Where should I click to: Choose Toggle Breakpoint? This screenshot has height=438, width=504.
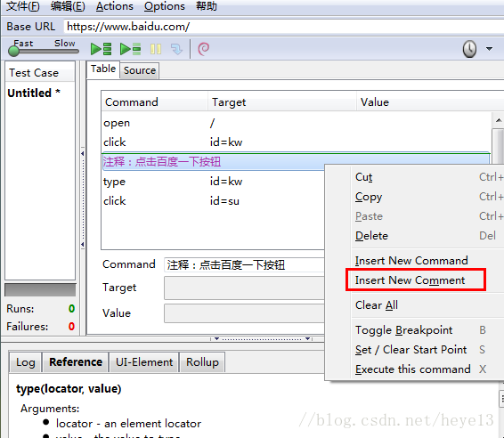[x=427, y=330]
